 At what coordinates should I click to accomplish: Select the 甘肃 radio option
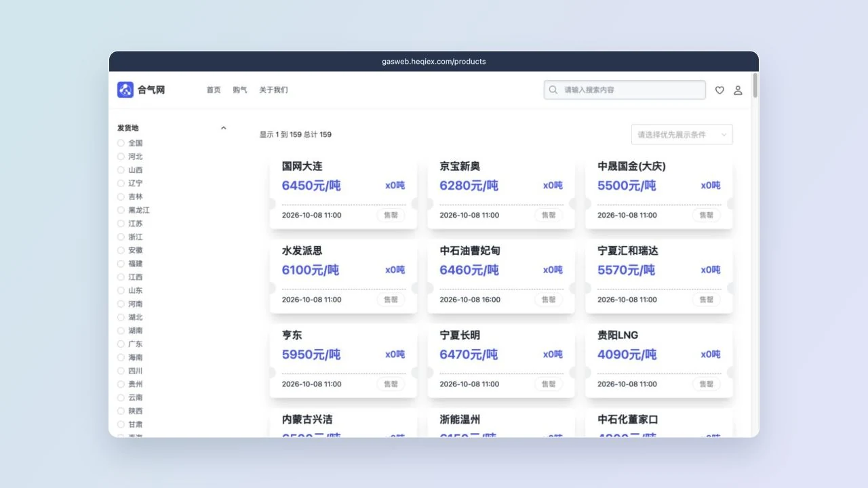pos(121,424)
